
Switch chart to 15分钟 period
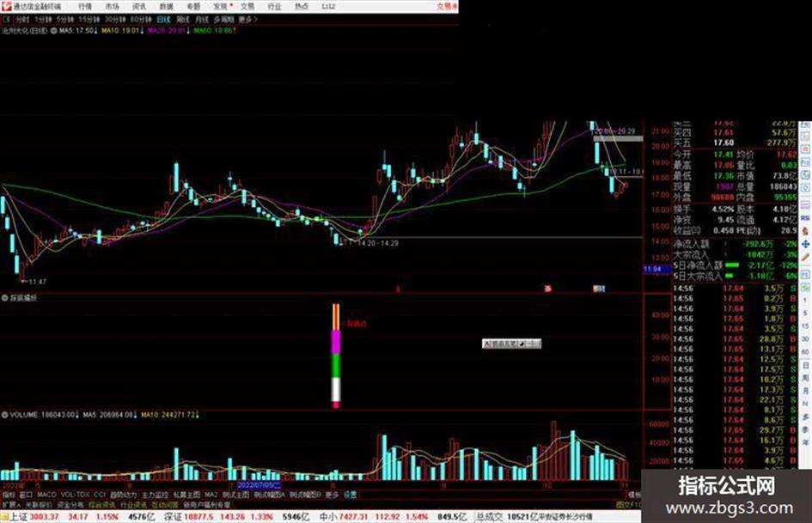tap(89, 19)
